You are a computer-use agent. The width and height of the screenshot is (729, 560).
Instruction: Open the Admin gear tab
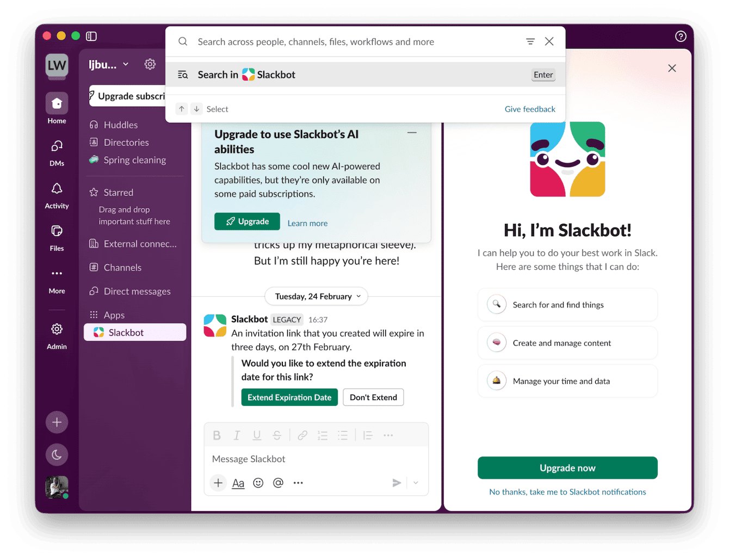point(57,336)
